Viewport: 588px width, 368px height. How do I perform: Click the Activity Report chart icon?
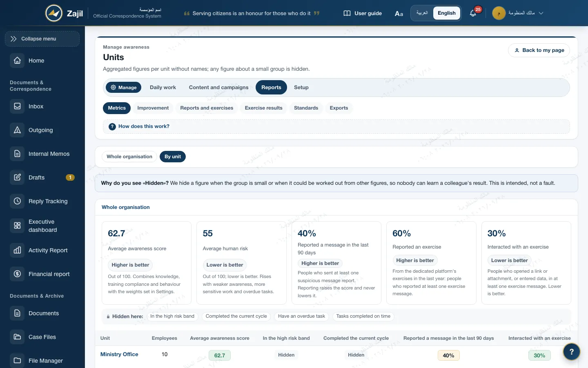tap(17, 250)
